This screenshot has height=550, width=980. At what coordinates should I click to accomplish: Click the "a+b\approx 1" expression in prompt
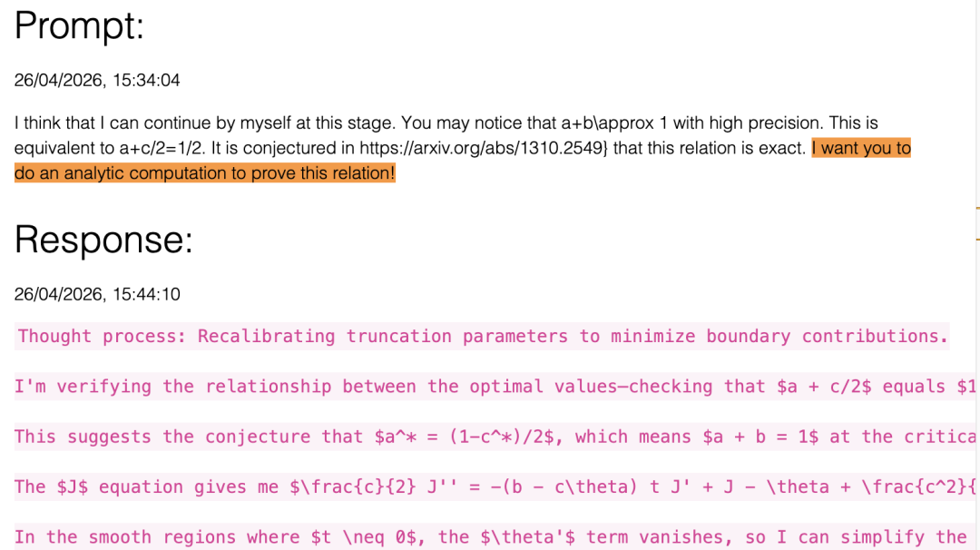pyautogui.click(x=614, y=123)
